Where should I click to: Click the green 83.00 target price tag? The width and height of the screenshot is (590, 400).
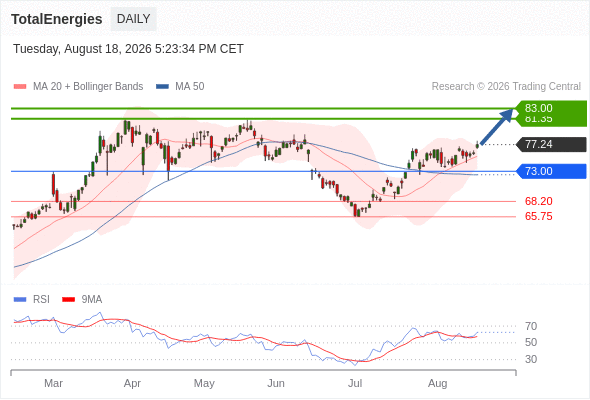551,108
